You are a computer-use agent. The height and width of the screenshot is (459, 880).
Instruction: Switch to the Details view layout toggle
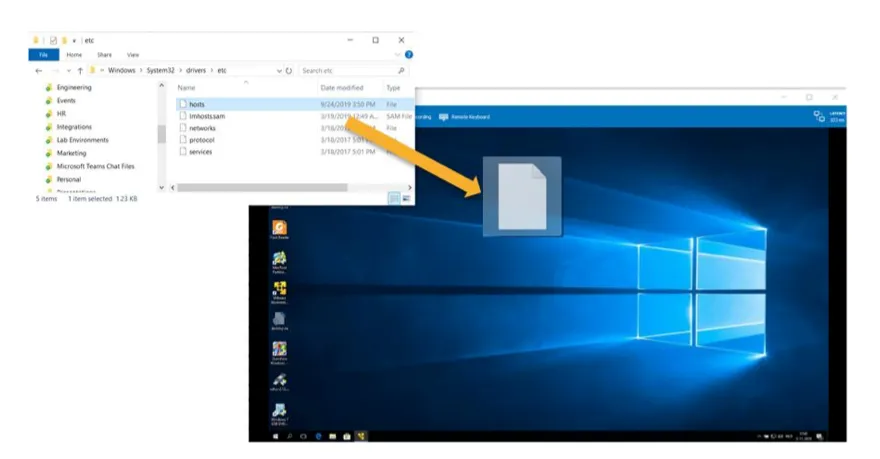(394, 199)
